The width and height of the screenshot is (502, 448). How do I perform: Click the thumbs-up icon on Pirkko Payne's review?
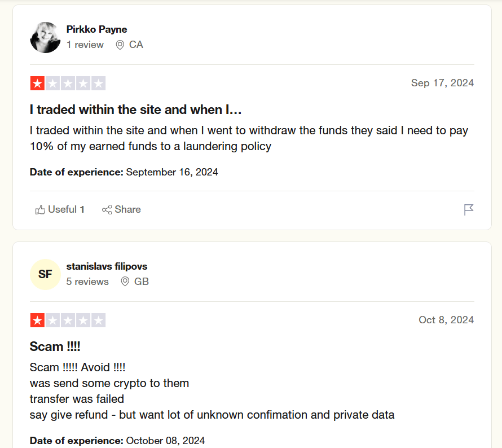tap(40, 210)
